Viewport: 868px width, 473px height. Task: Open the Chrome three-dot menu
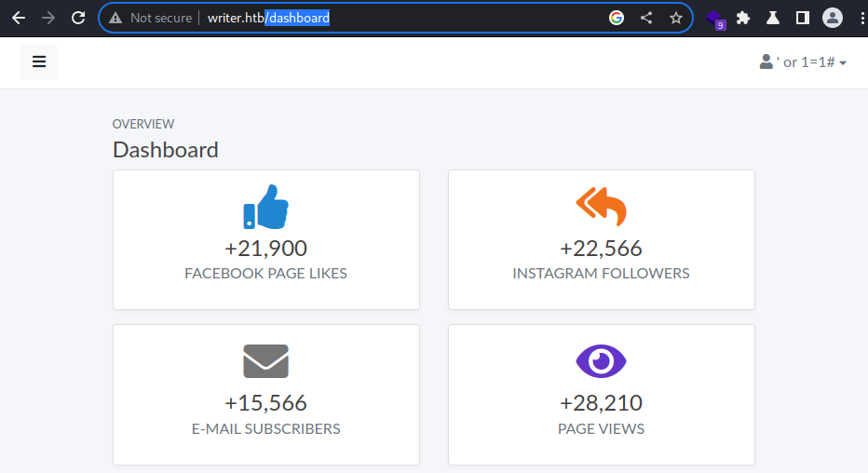pyautogui.click(x=861, y=19)
